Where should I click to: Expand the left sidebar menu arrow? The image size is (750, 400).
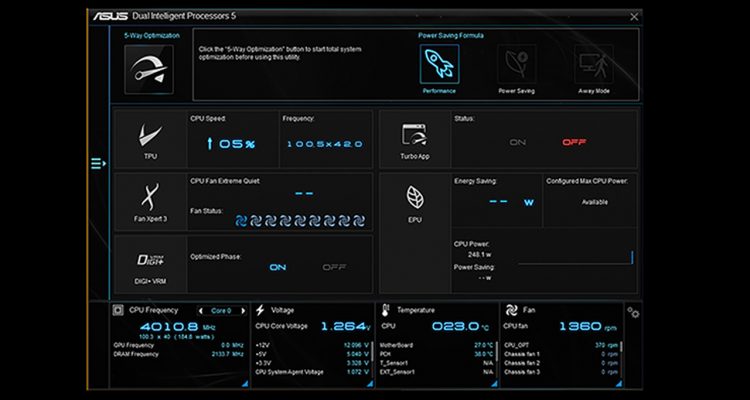pos(98,164)
